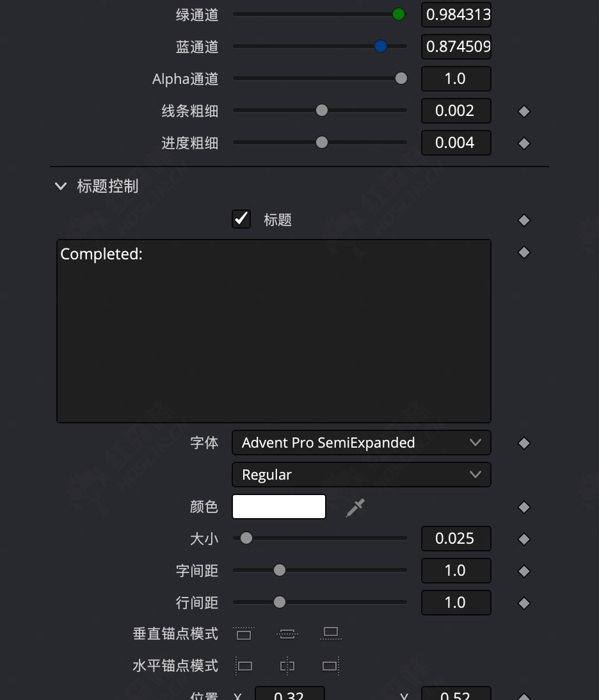Add keyframe for 标题 checkbox
Screen dimensions: 599x700
pyautogui.click(x=524, y=220)
